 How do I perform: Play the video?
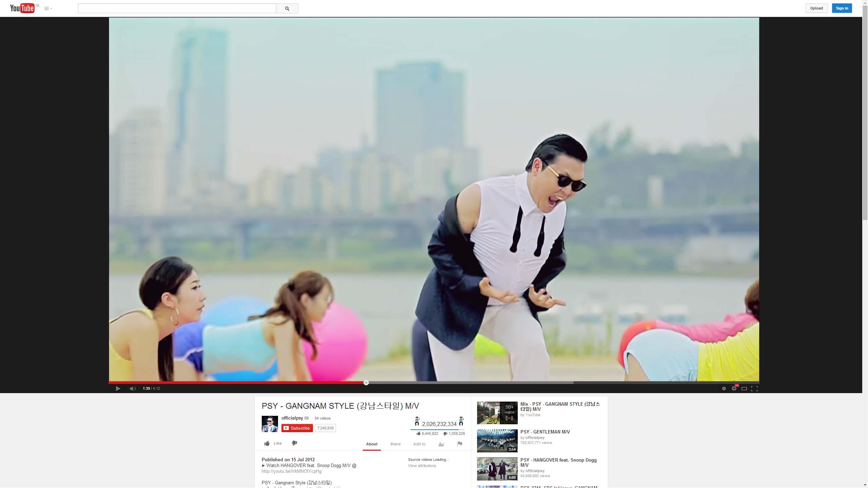coord(118,388)
